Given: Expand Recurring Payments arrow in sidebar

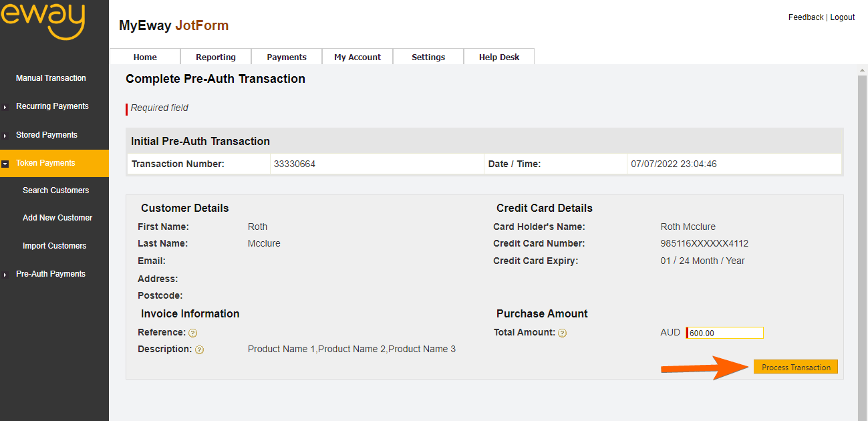Looking at the screenshot, I should click(5, 107).
